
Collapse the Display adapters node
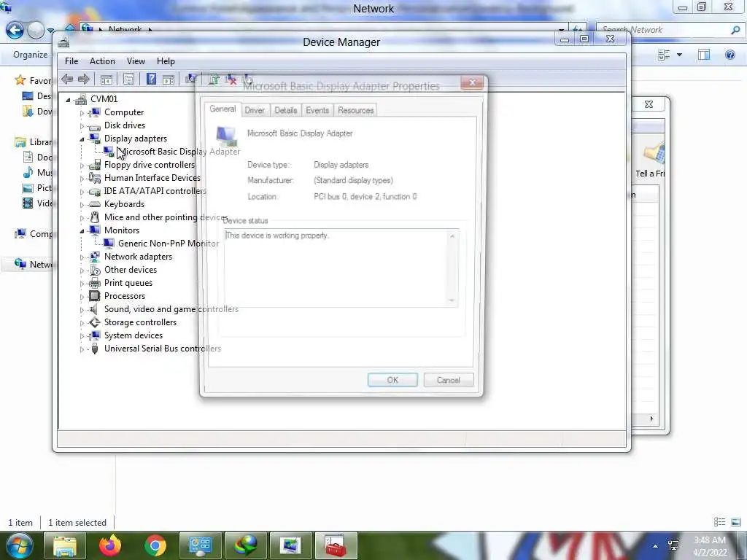point(82,139)
